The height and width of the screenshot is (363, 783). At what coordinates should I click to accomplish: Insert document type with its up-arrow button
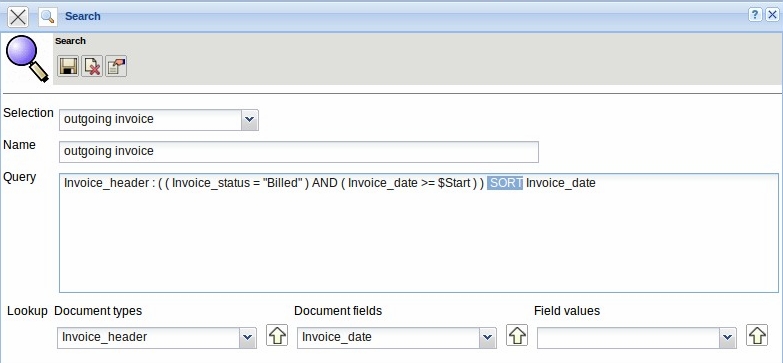click(277, 335)
